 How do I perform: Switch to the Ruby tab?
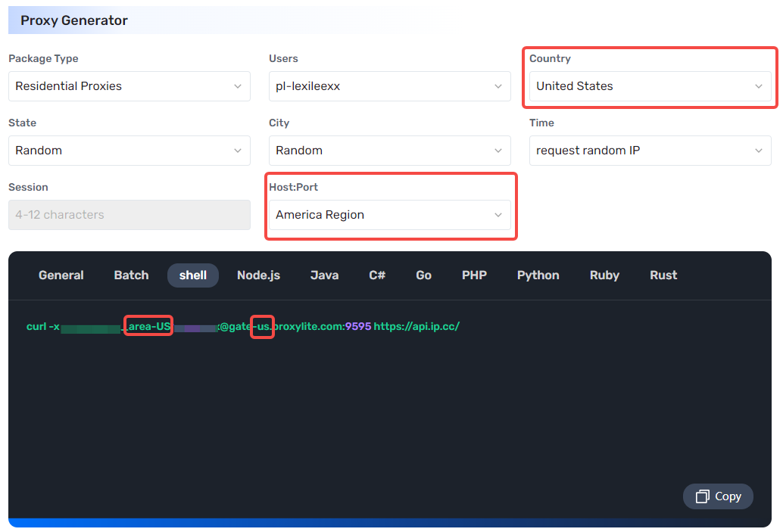pyautogui.click(x=604, y=275)
